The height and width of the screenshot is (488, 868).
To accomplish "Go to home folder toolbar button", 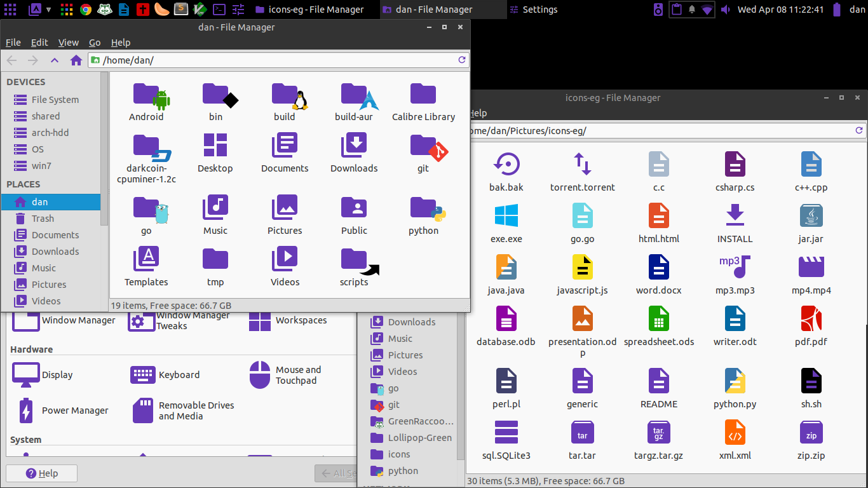I will tap(76, 60).
